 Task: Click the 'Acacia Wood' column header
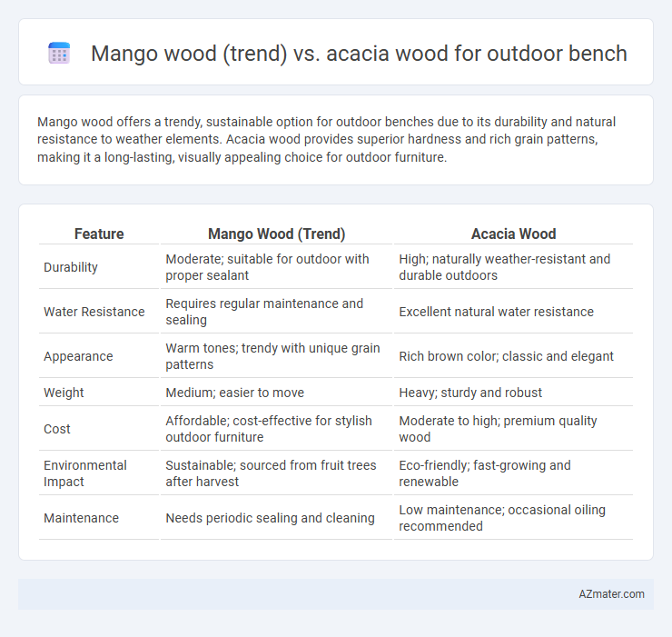[513, 234]
